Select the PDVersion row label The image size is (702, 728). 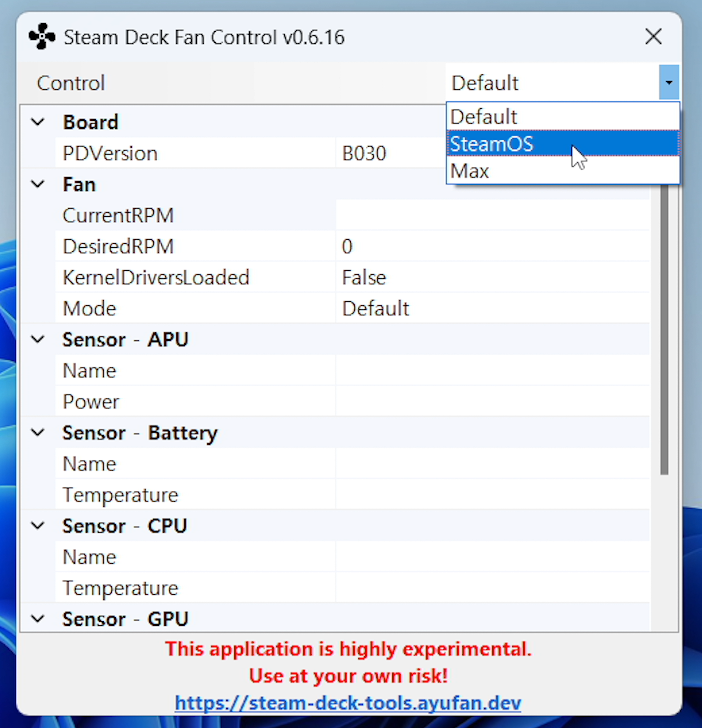[x=110, y=153]
